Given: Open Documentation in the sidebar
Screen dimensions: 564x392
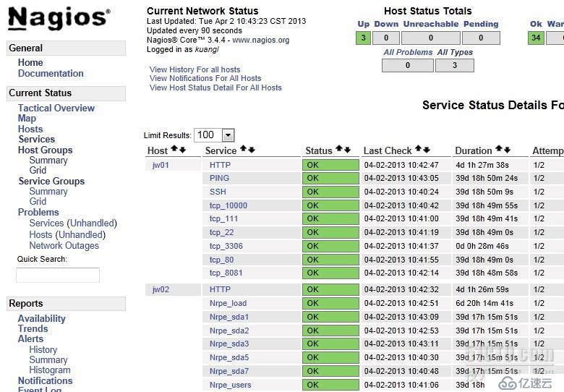Looking at the screenshot, I should (x=51, y=73).
